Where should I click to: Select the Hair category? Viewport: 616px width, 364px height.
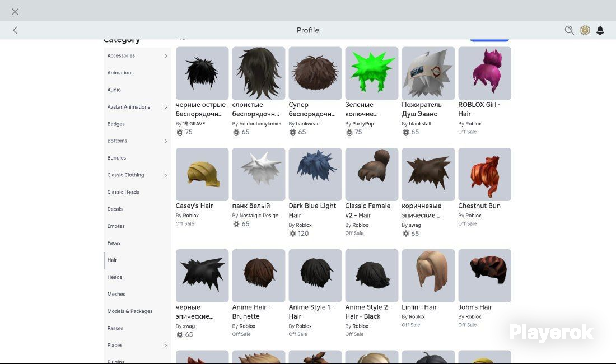pyautogui.click(x=112, y=260)
